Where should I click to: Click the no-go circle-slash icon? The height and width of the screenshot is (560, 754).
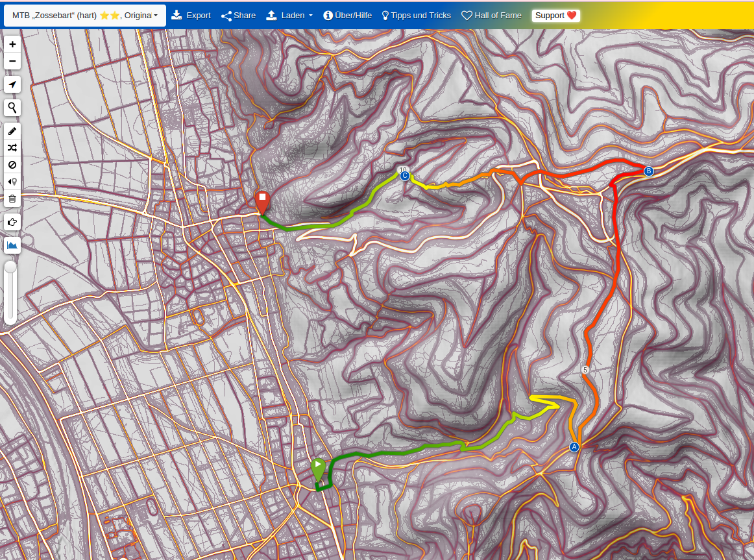tap(12, 165)
